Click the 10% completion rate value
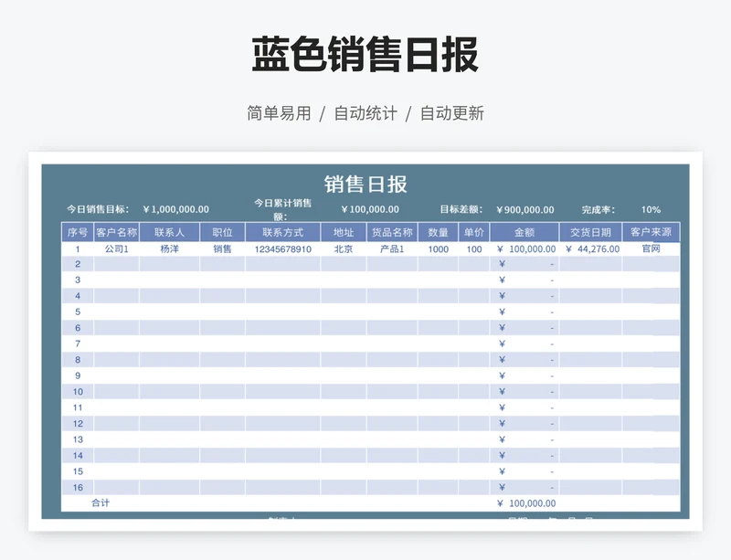The height and width of the screenshot is (560, 731). pyautogui.click(x=651, y=210)
